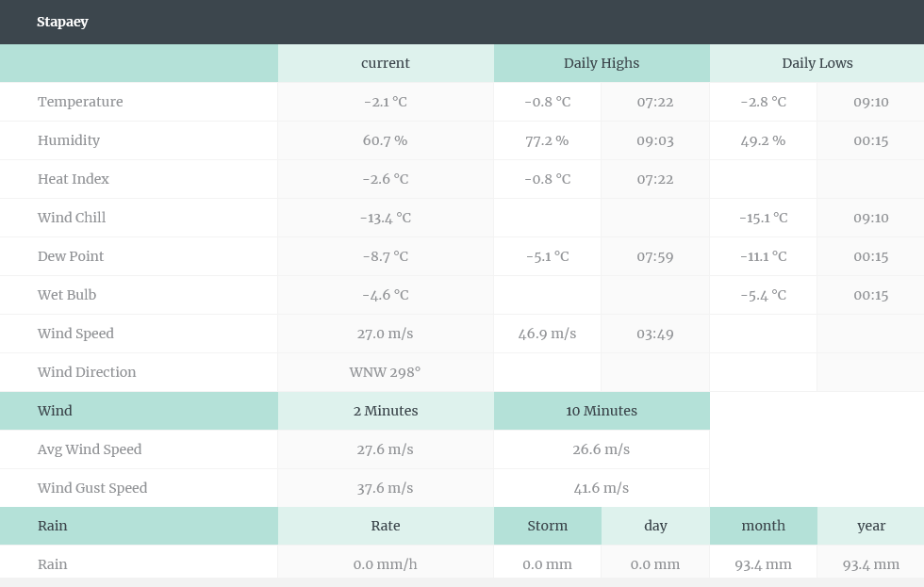Click the month rain column header
Screen dimensions: 924x587
click(x=764, y=526)
